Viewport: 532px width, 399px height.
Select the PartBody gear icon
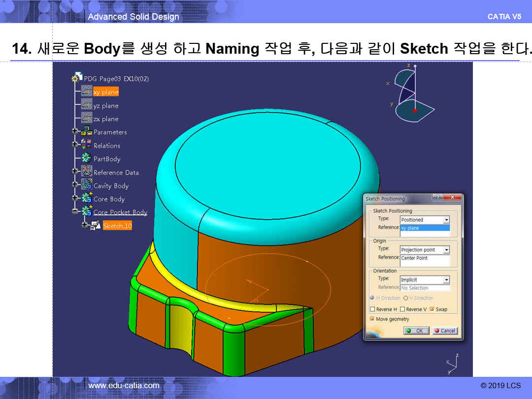(x=87, y=159)
